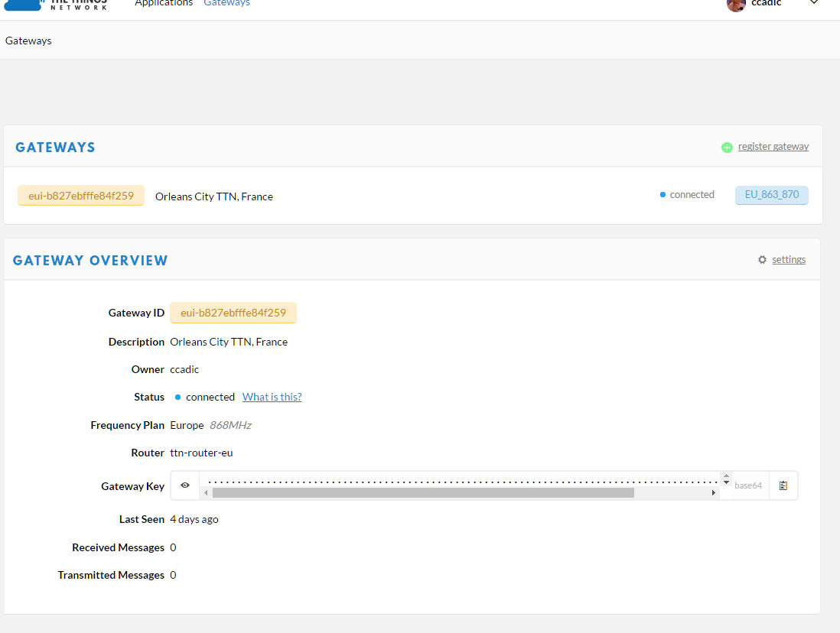Click Received Messages count
The image size is (840, 633).
pyautogui.click(x=173, y=547)
